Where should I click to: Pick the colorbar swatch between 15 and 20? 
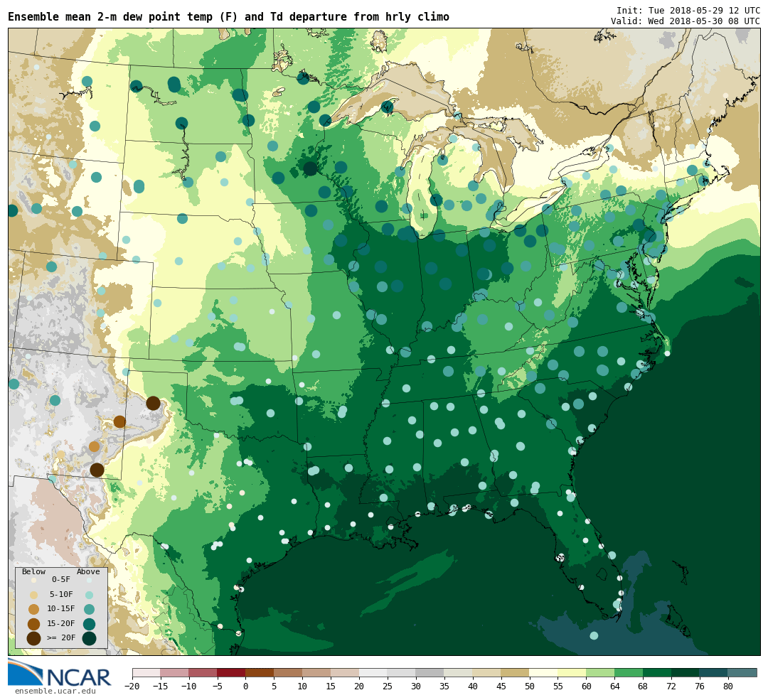(346, 672)
